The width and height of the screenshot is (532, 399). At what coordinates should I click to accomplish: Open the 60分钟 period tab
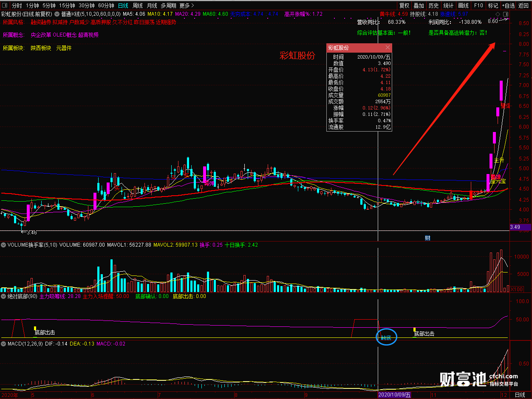[x=106, y=6]
